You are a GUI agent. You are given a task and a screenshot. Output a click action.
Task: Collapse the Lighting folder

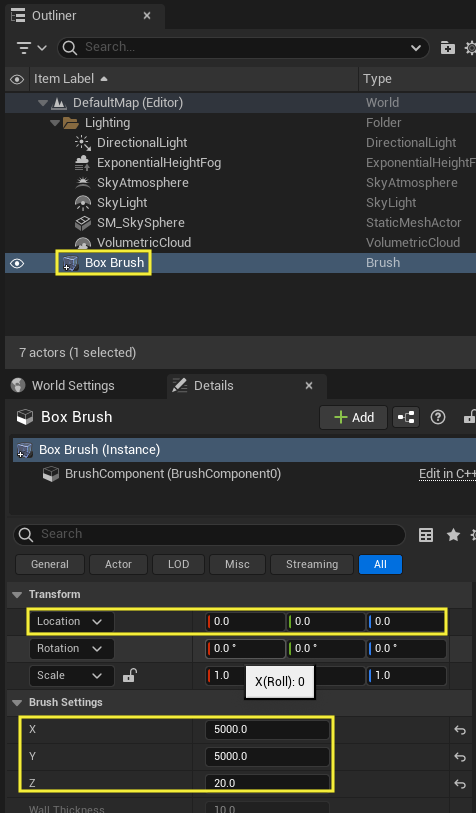(x=54, y=123)
